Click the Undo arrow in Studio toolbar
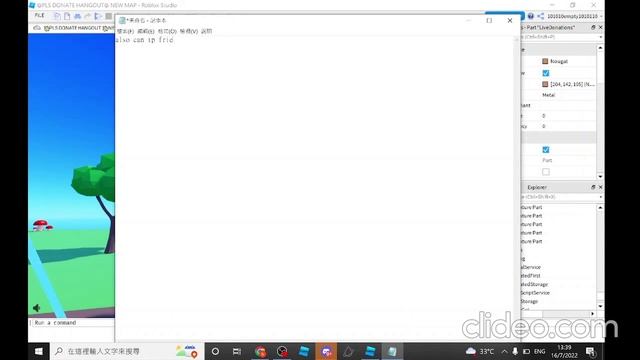 tap(87, 16)
